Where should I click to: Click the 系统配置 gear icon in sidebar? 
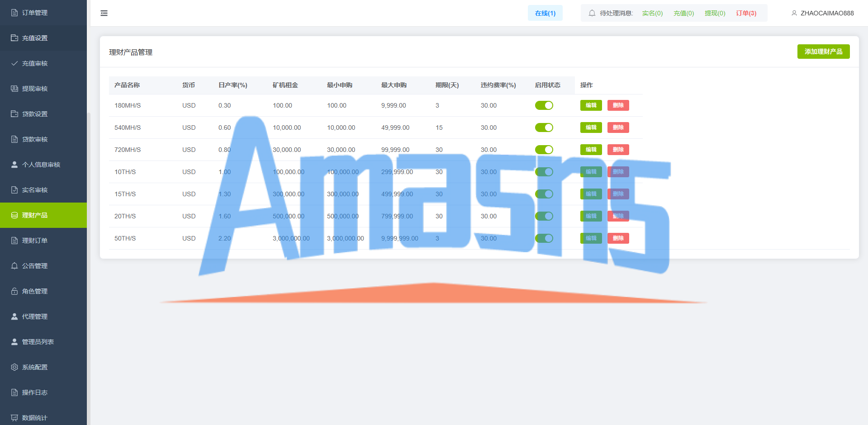pyautogui.click(x=14, y=367)
